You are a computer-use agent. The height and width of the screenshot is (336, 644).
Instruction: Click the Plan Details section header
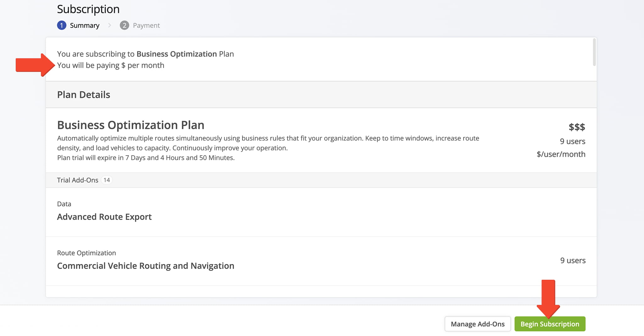pyautogui.click(x=84, y=95)
